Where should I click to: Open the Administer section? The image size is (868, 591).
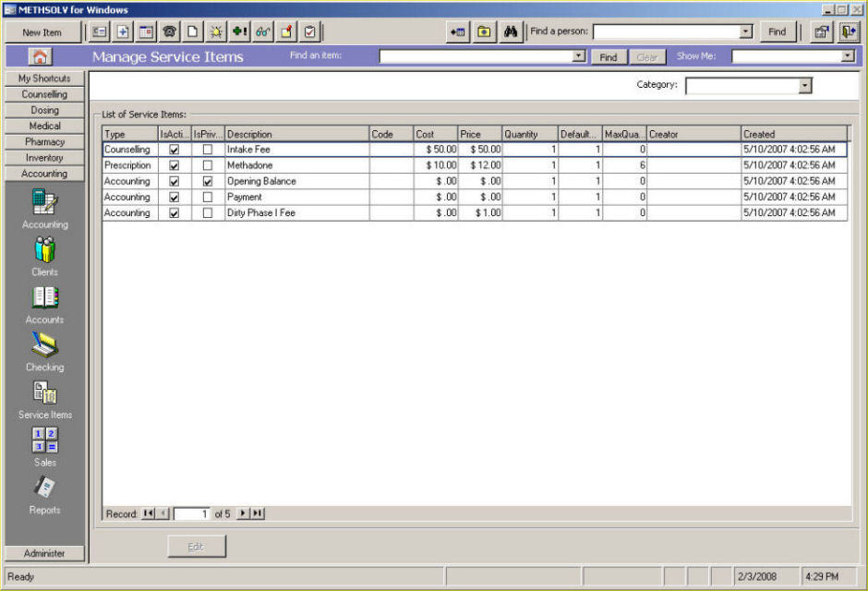[x=44, y=553]
